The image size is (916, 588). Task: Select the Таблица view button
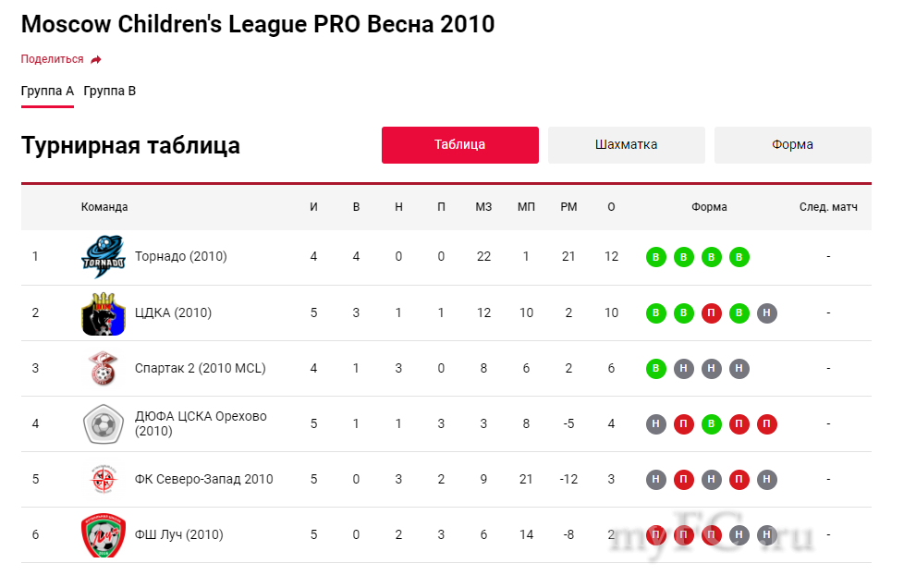tap(459, 145)
